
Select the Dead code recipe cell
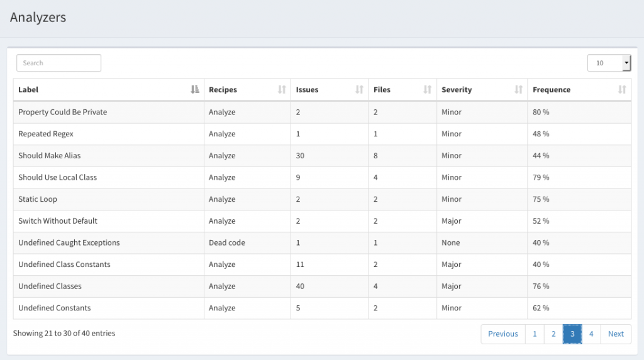247,243
